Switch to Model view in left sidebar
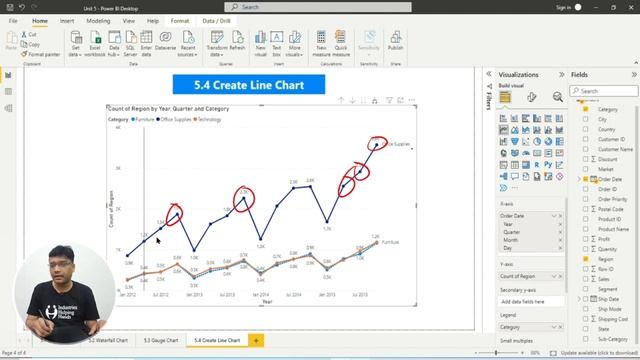This screenshot has width=640, height=360. 8,108
